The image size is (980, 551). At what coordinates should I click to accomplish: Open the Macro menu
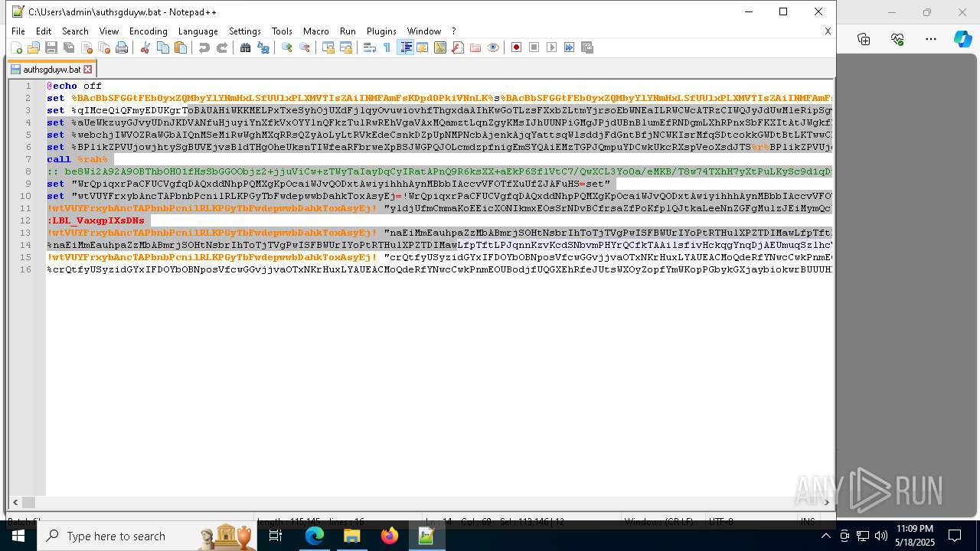pyautogui.click(x=315, y=31)
